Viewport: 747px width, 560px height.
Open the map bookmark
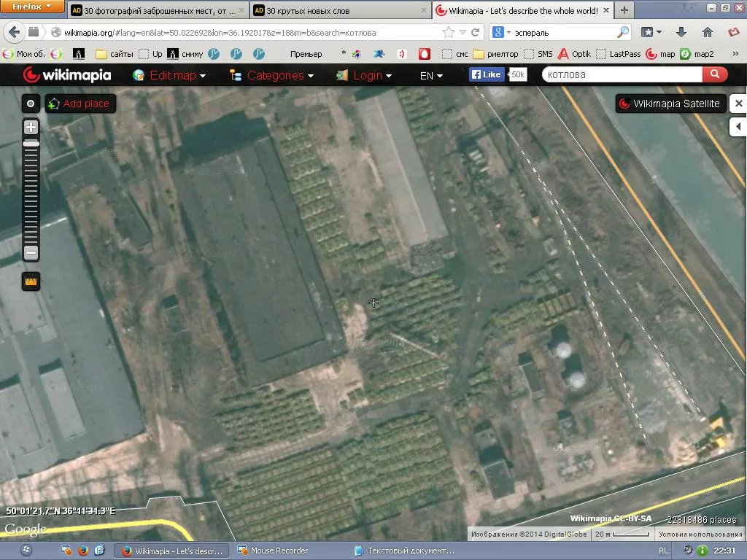[661, 54]
